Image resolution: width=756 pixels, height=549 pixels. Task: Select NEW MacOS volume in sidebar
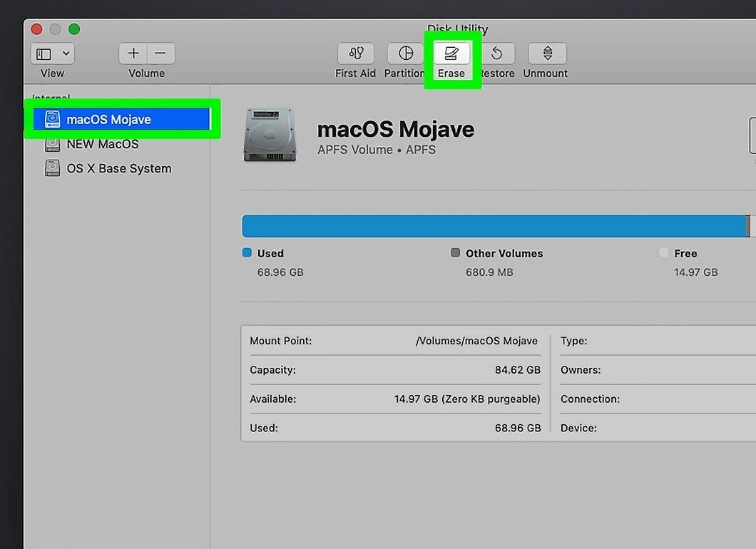coord(102,144)
